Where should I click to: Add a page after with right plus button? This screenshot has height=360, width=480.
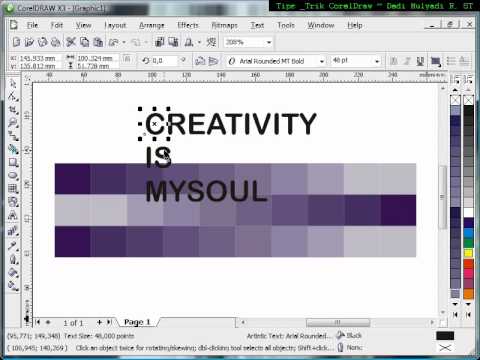click(99, 322)
